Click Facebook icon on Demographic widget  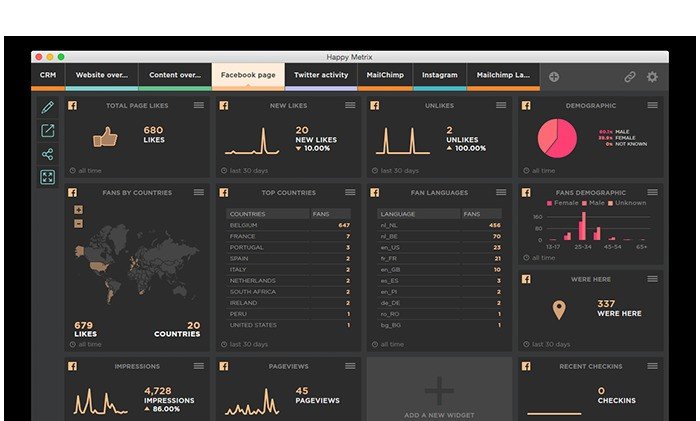coord(526,105)
